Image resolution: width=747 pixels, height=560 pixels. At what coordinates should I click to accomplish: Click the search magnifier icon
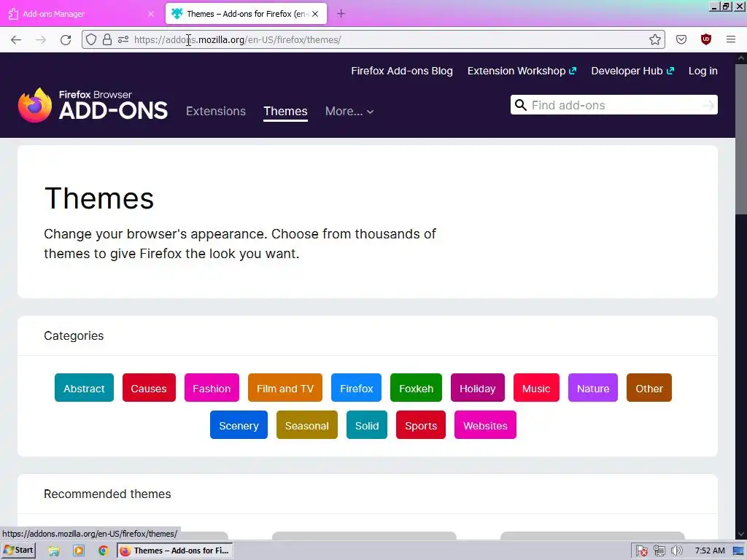click(x=521, y=105)
